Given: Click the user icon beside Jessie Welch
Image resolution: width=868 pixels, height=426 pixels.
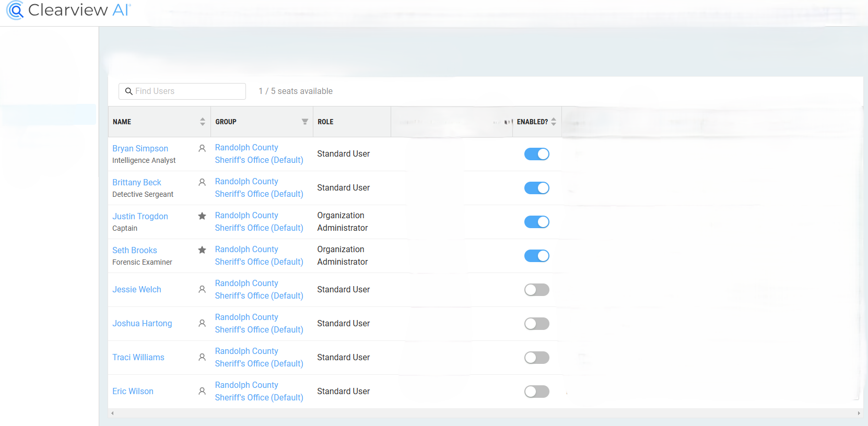Looking at the screenshot, I should (x=202, y=289).
